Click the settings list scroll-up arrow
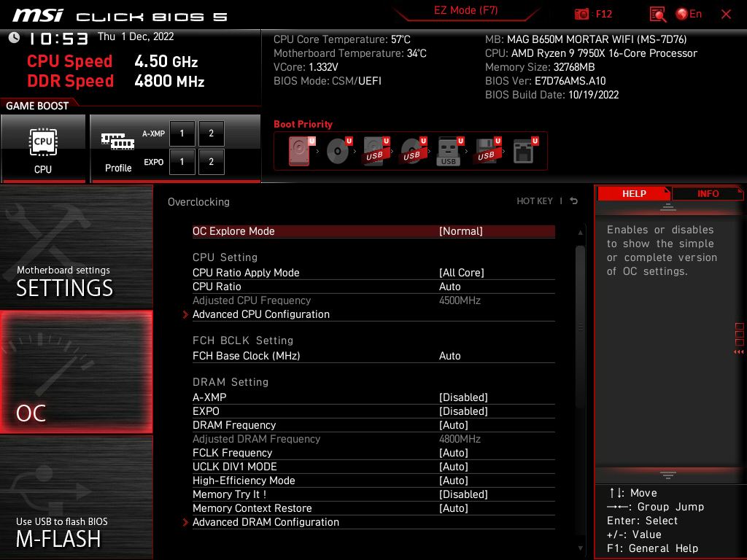The height and width of the screenshot is (560, 747). [580, 233]
